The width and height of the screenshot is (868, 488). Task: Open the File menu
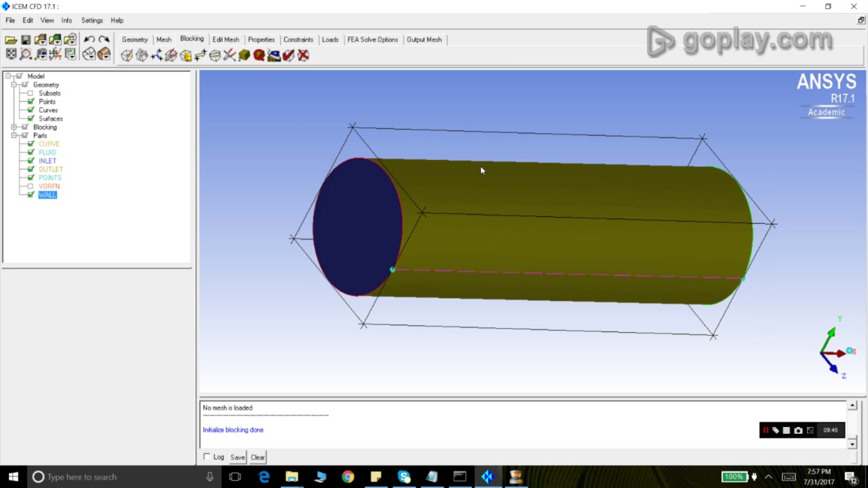(10, 20)
